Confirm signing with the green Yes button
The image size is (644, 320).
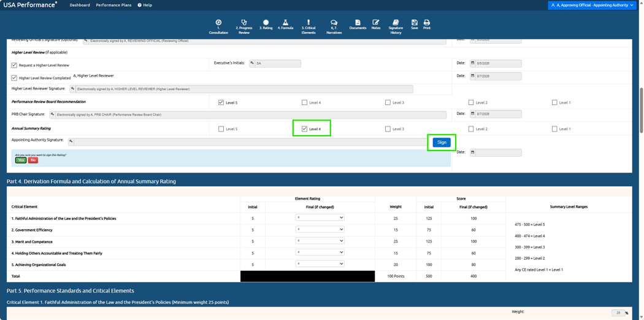(21, 160)
